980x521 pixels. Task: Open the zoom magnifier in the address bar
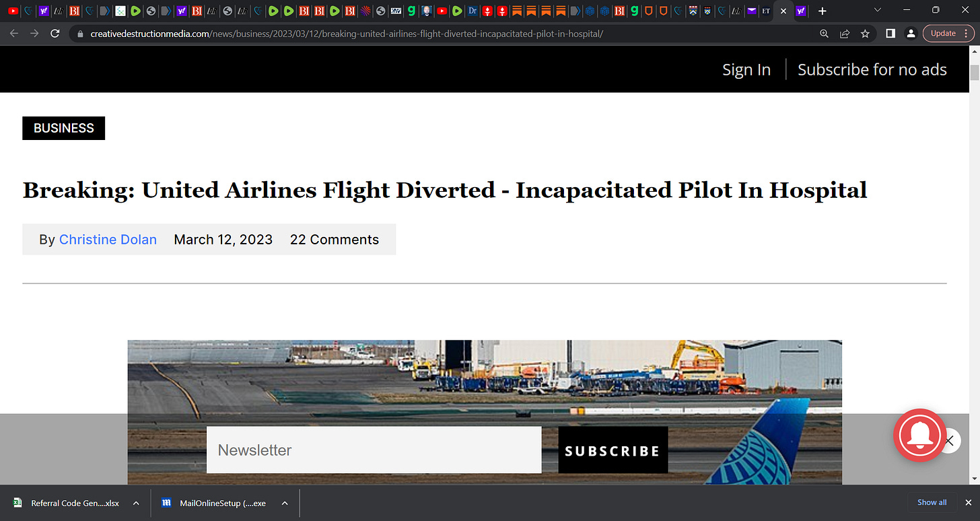click(x=824, y=34)
